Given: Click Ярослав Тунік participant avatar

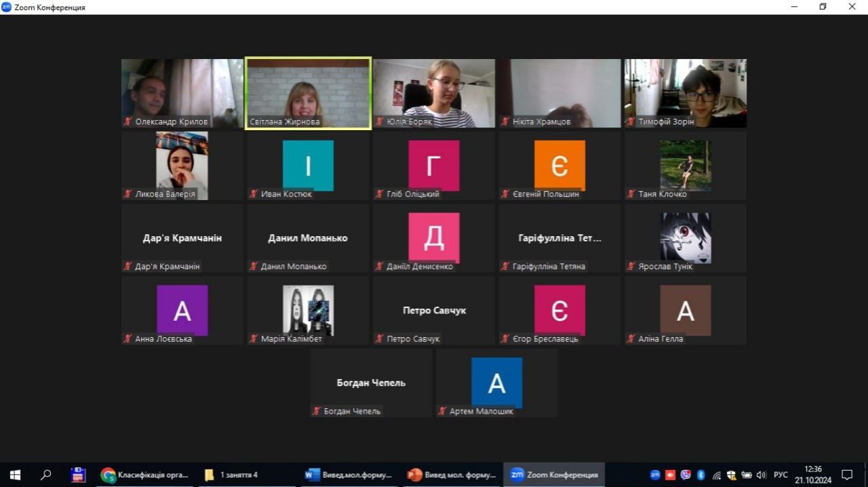Looking at the screenshot, I should click(685, 237).
